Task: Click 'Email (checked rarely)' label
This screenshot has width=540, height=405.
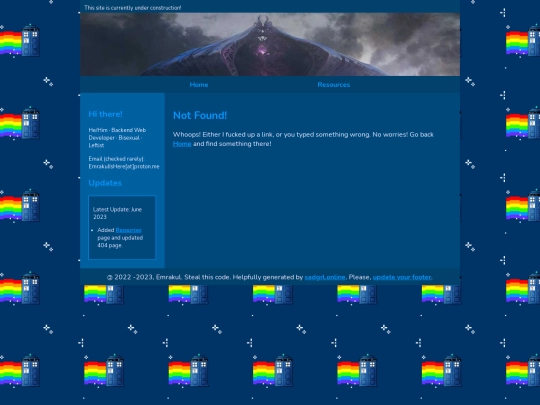Action: click(x=116, y=159)
